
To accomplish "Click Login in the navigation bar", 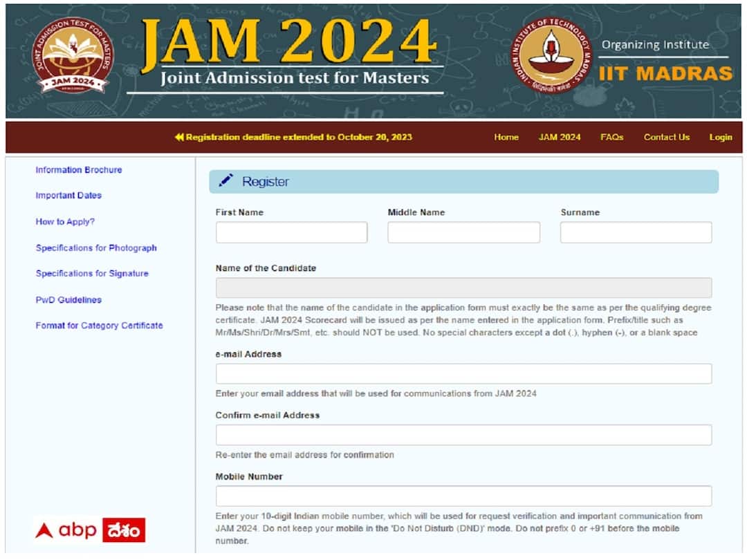I will tap(721, 138).
